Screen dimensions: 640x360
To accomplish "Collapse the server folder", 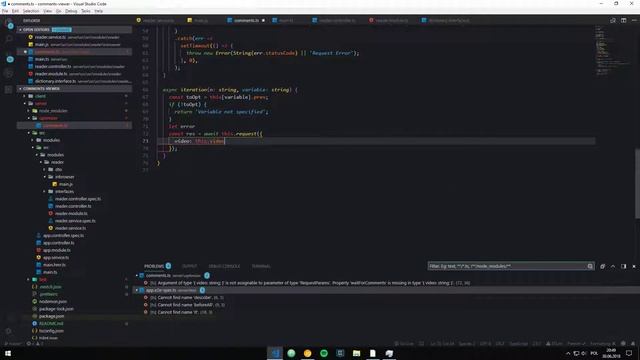I will 40,103.
